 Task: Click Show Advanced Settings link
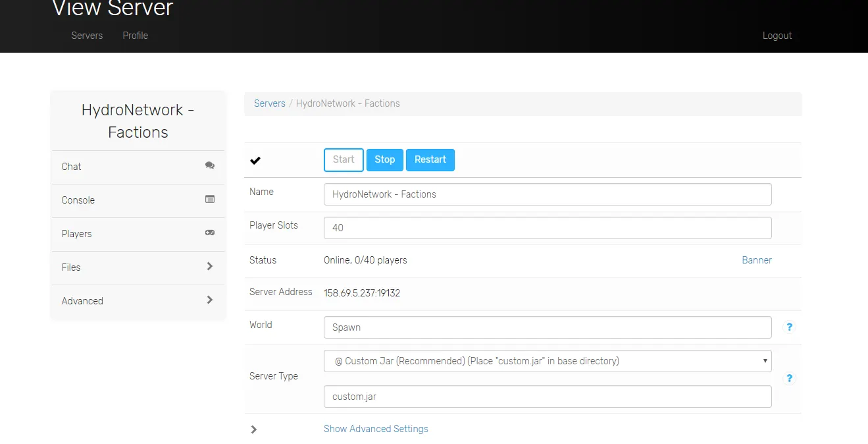pos(376,429)
